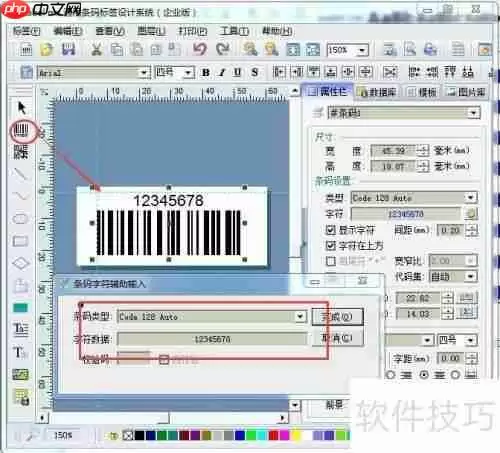
Task: Toggle italic I formatting
Action: [x=222, y=72]
